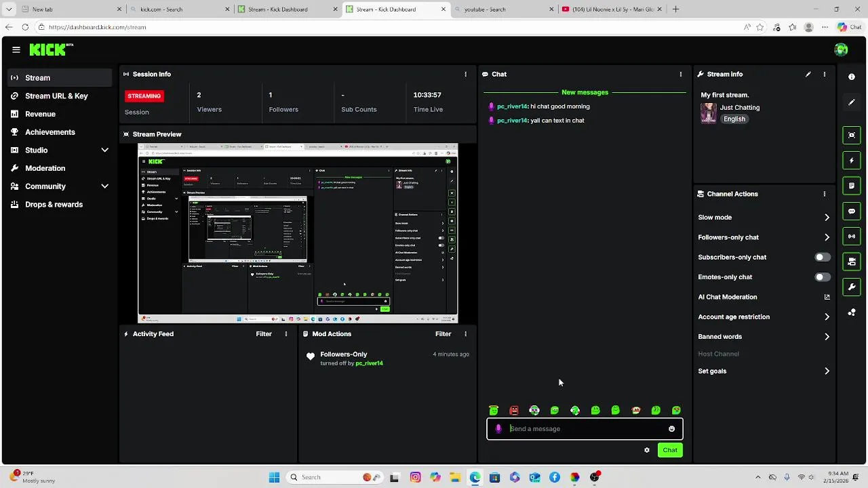Screen dimensions: 868x488
Task: Edit stream info via Stream Info panel pencil
Action: 808,74
